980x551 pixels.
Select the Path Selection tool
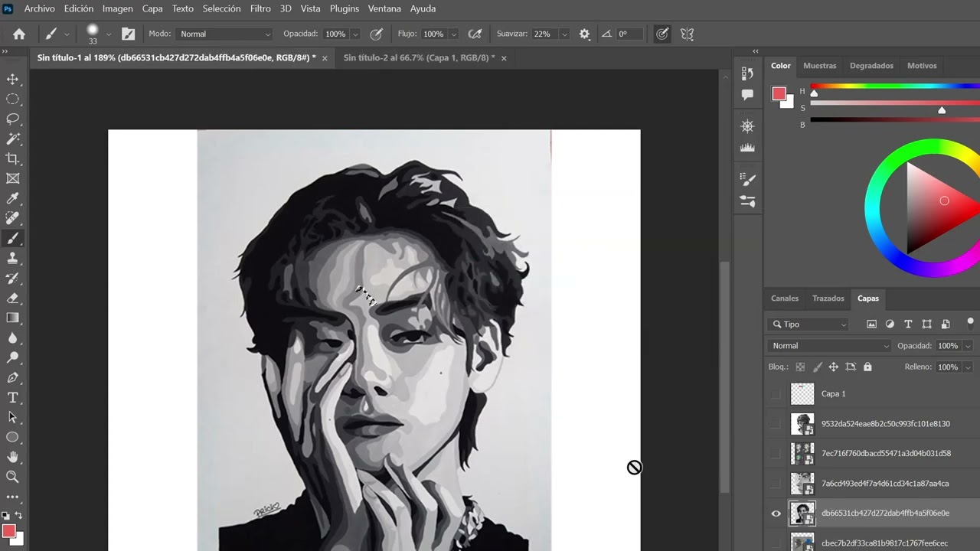[x=12, y=417]
